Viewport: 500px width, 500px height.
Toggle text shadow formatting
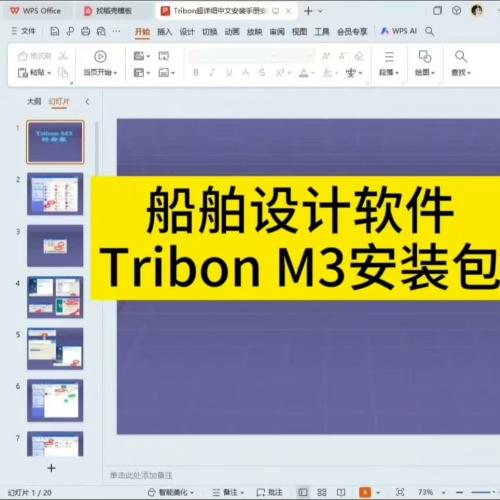(x=245, y=72)
